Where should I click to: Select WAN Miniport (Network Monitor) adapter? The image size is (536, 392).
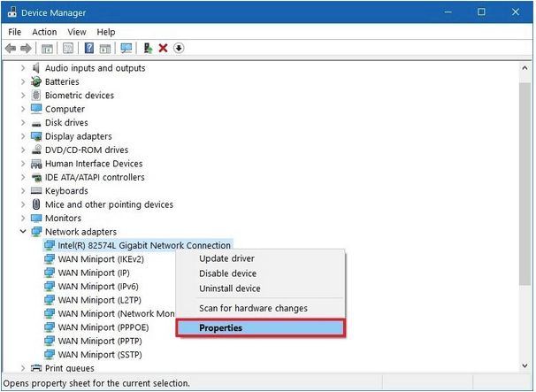pyautogui.click(x=116, y=313)
